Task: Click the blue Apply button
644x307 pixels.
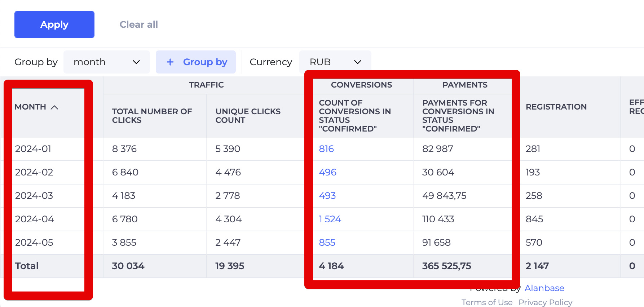Action: point(54,25)
